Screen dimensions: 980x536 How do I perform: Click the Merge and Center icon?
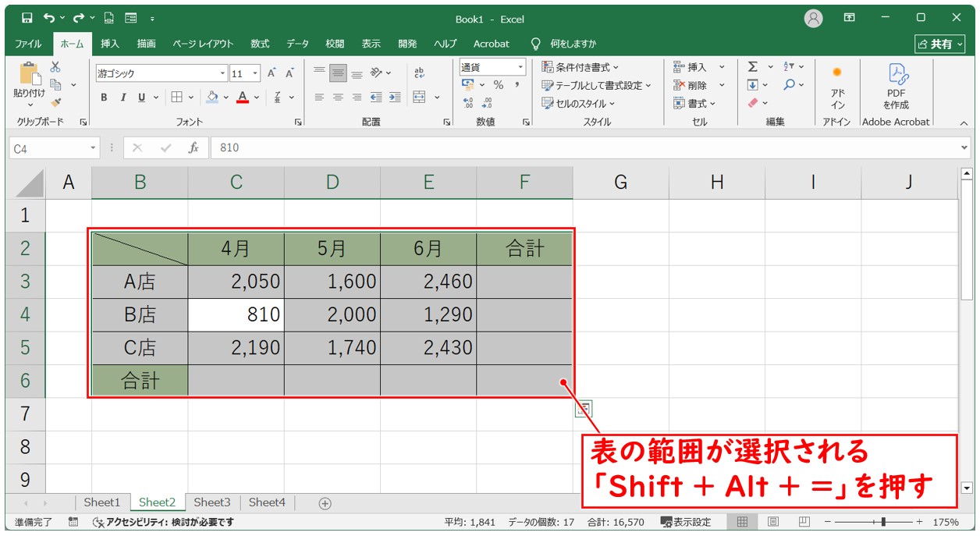tap(420, 98)
